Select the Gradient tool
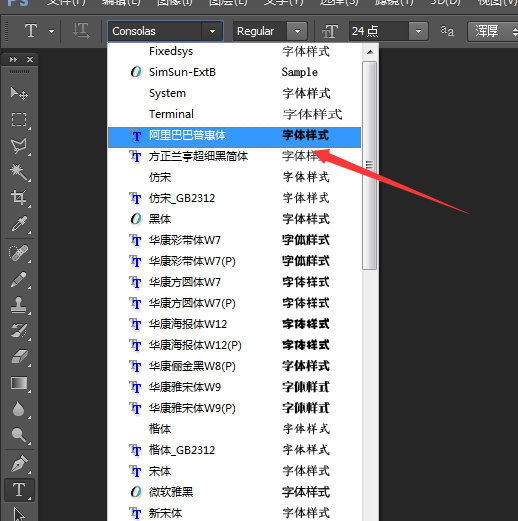The image size is (518, 521). pos(19,383)
